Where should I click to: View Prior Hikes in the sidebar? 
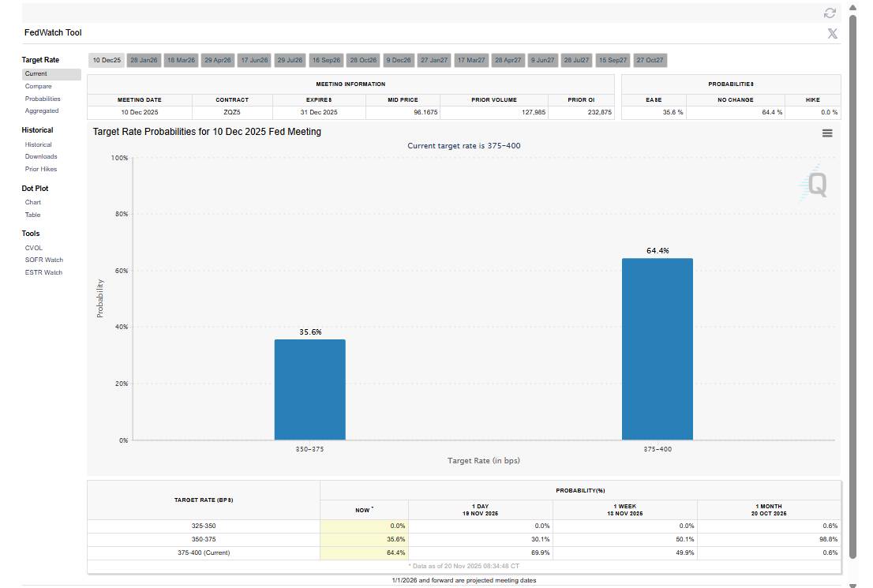click(x=41, y=169)
